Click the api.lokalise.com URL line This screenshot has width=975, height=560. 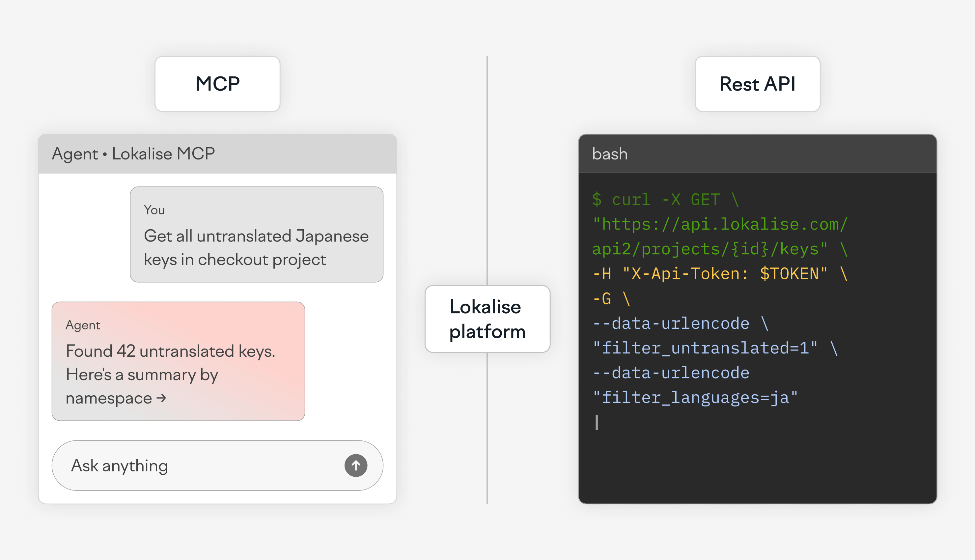pos(720,224)
